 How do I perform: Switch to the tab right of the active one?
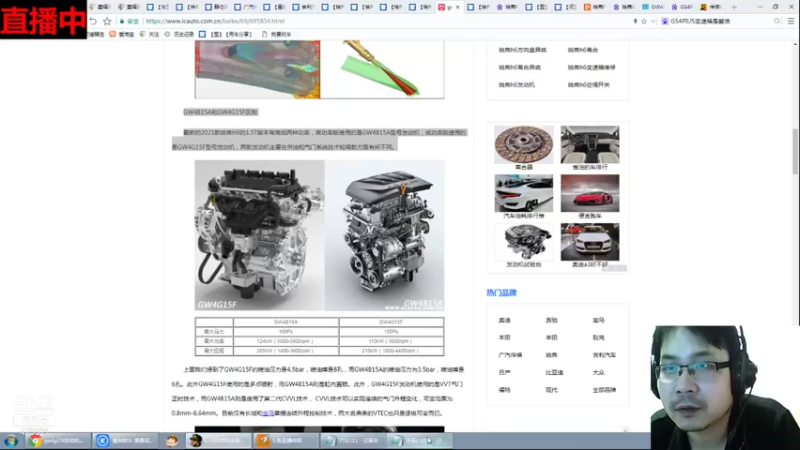coord(478,7)
